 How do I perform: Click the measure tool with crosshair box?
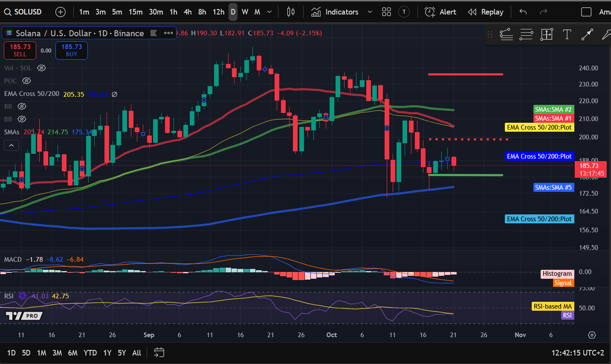click(546, 35)
